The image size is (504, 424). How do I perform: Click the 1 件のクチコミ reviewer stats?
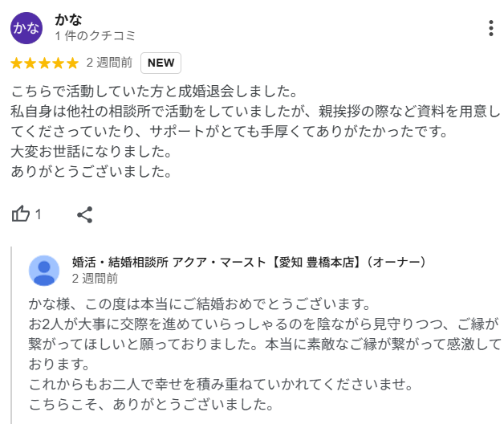click(x=96, y=35)
